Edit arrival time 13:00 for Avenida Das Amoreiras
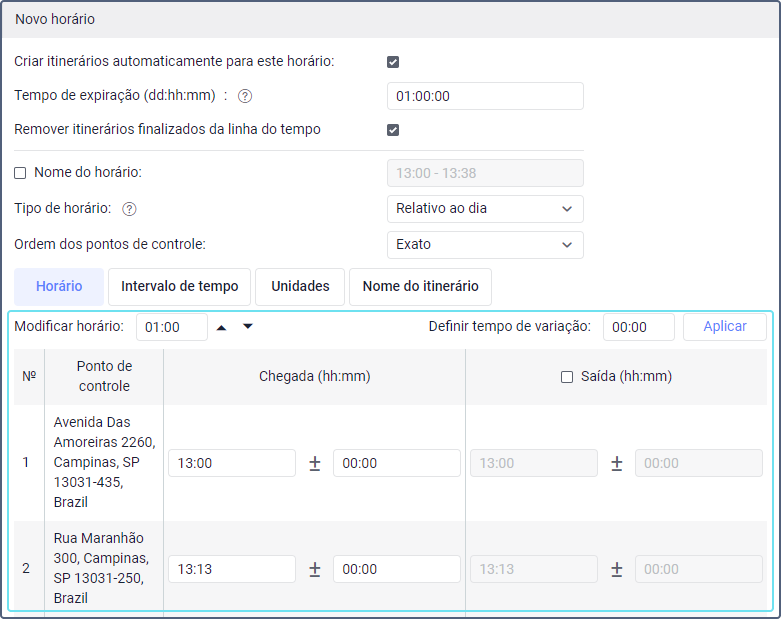The image size is (781, 619). pyautogui.click(x=232, y=463)
